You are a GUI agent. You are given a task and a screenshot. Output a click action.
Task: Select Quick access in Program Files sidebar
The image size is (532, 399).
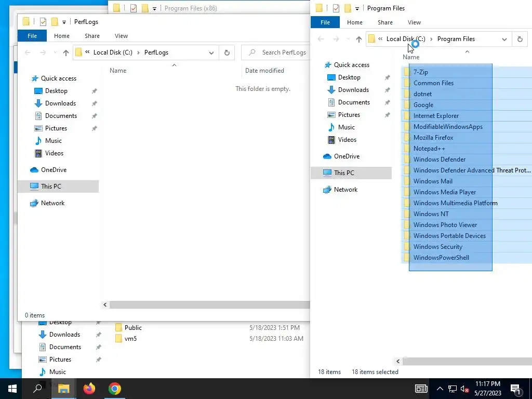pos(352,65)
